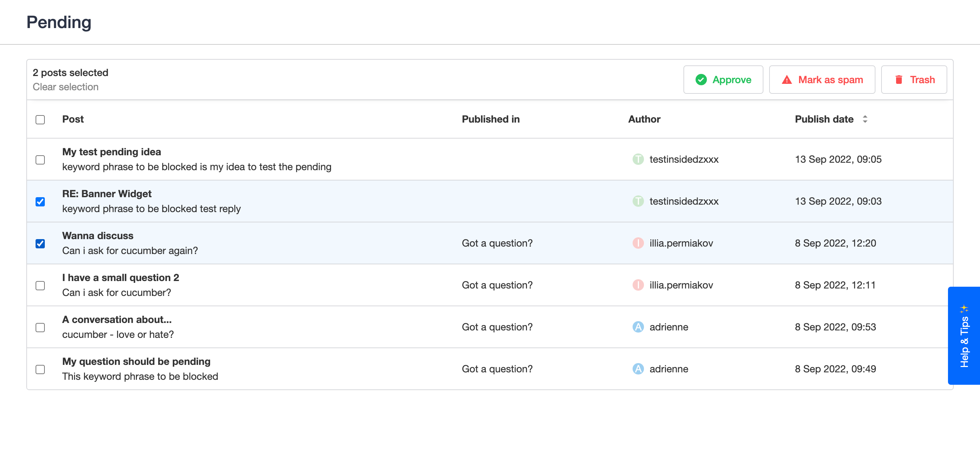Open the Wanna discuss post title
The height and width of the screenshot is (464, 980).
[x=98, y=236]
